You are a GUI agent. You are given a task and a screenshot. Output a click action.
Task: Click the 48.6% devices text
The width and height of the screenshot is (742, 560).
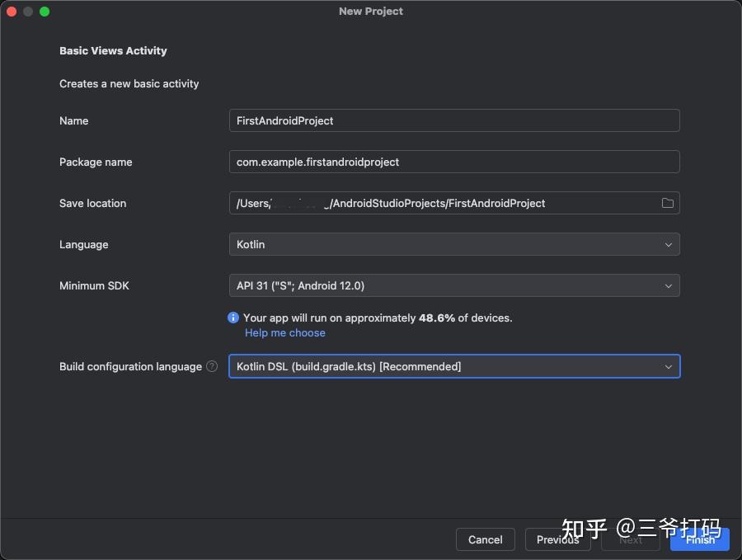coord(378,318)
